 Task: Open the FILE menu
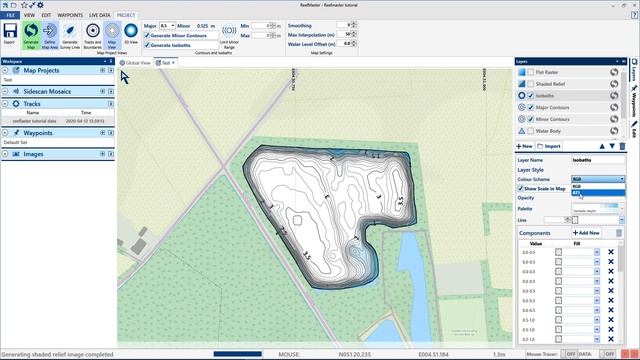(x=10, y=15)
